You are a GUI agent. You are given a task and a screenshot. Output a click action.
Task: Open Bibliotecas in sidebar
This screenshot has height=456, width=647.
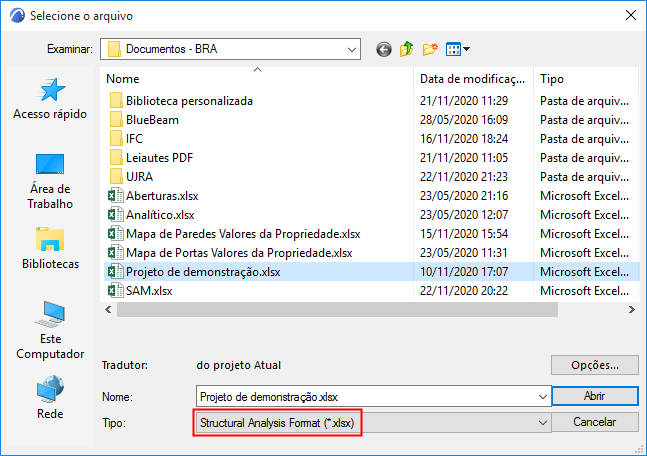pyautogui.click(x=50, y=248)
